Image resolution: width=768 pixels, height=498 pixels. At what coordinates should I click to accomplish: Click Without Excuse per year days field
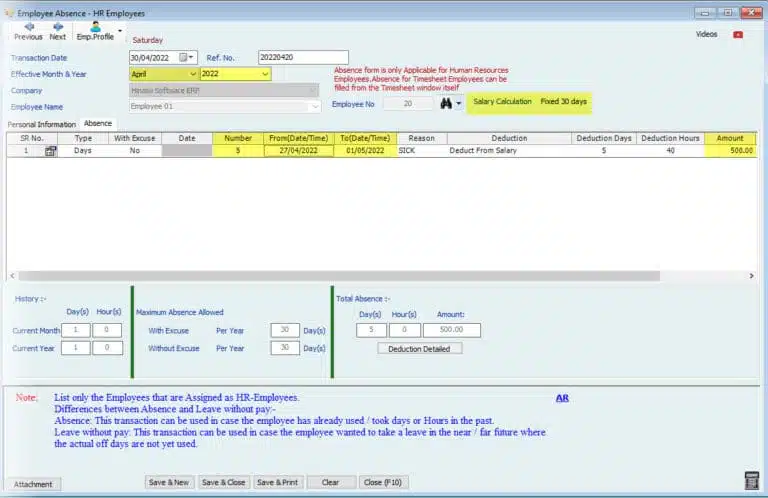point(285,348)
